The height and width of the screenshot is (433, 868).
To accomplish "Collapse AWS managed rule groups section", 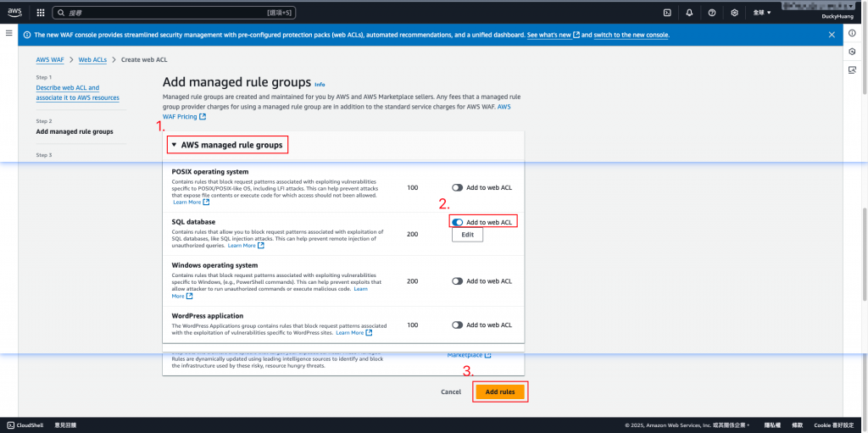I will pos(174,145).
